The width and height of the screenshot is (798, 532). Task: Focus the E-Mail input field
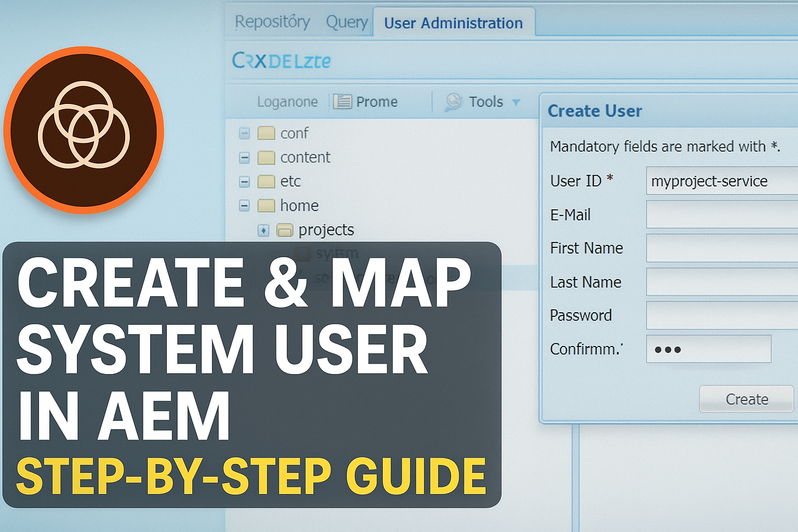[x=722, y=215]
